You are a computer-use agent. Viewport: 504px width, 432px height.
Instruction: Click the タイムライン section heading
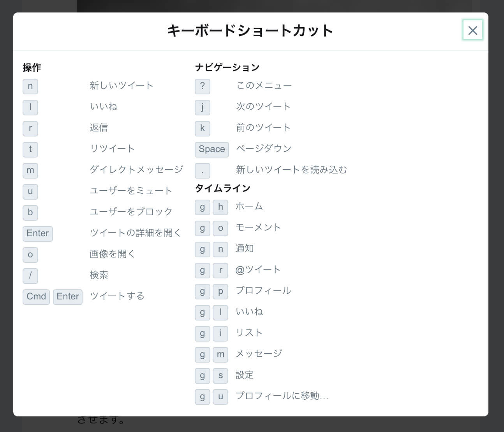(x=222, y=188)
